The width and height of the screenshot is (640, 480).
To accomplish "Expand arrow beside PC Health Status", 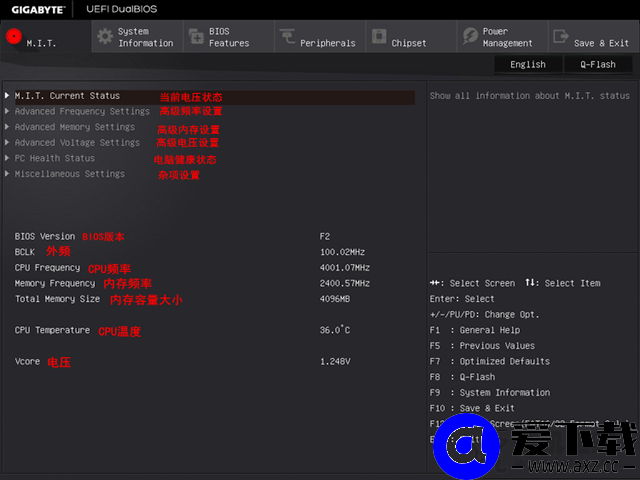I will click(x=7, y=158).
